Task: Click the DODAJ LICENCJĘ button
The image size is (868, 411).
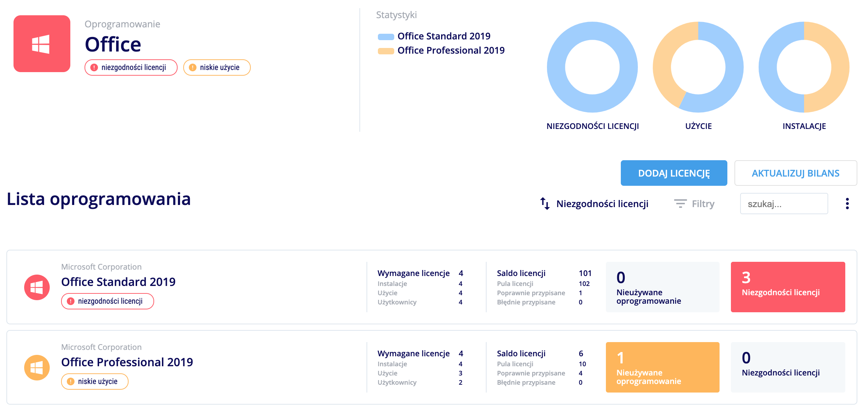Action: [x=674, y=173]
